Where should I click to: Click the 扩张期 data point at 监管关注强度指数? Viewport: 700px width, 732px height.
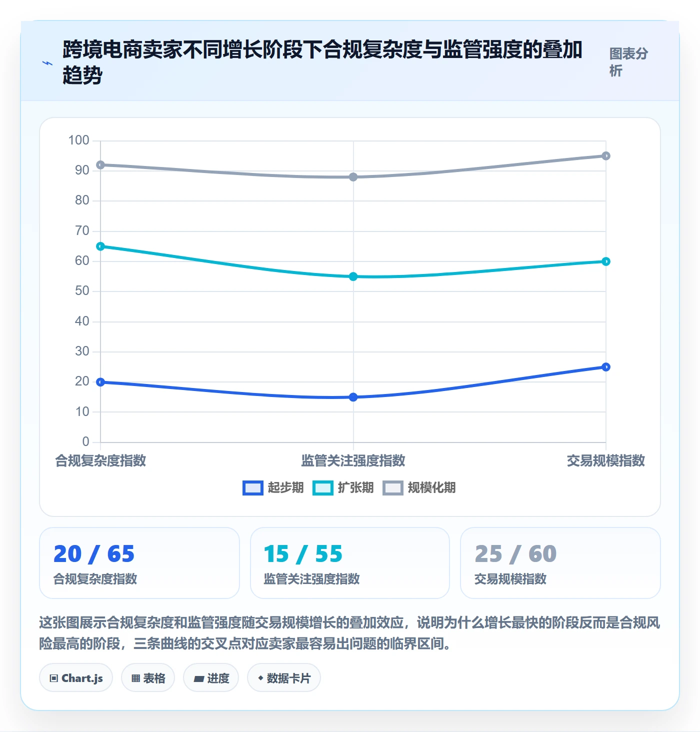pos(353,276)
